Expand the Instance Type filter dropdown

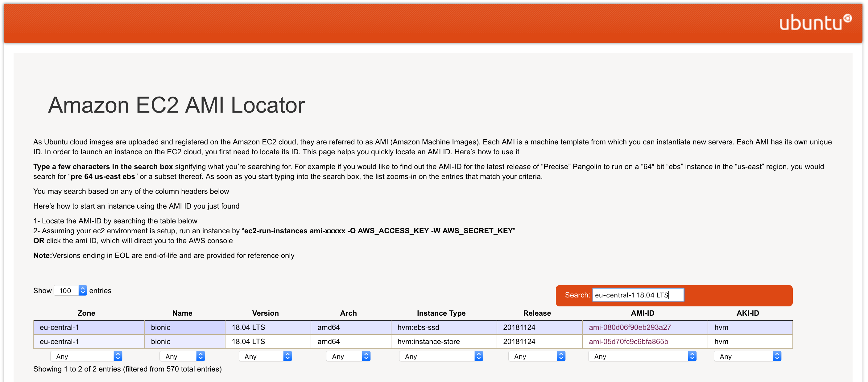click(x=441, y=356)
